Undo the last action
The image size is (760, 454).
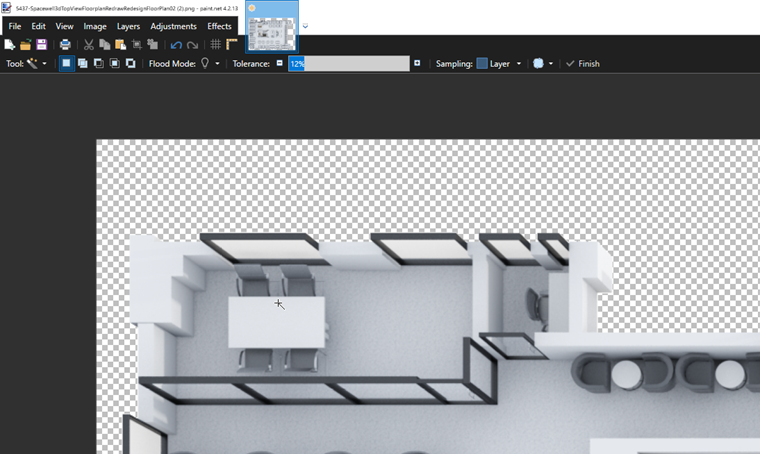pos(176,45)
